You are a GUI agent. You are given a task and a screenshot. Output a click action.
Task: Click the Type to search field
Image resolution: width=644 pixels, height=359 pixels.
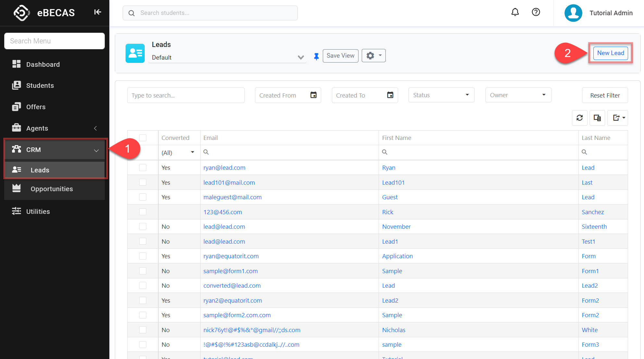click(x=186, y=95)
